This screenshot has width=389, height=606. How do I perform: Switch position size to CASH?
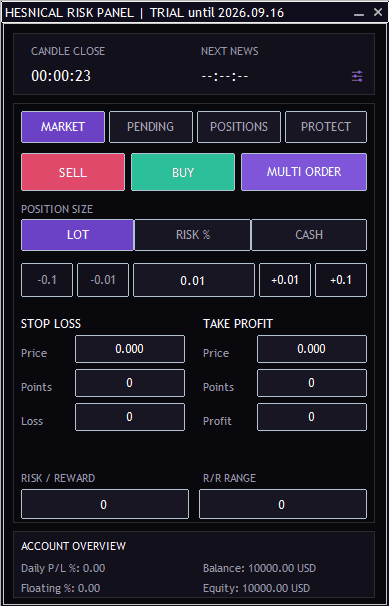[309, 235]
